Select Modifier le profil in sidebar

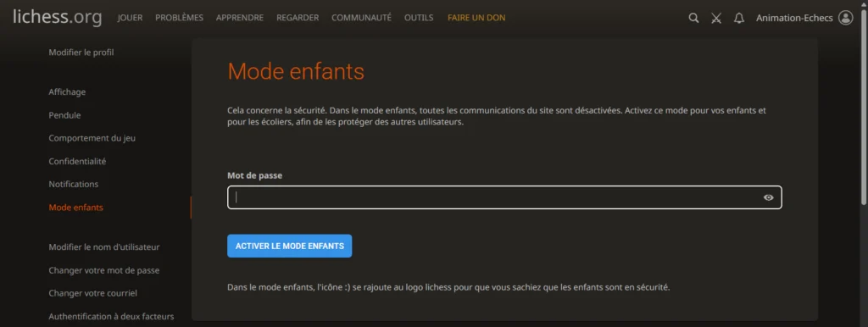pos(81,53)
